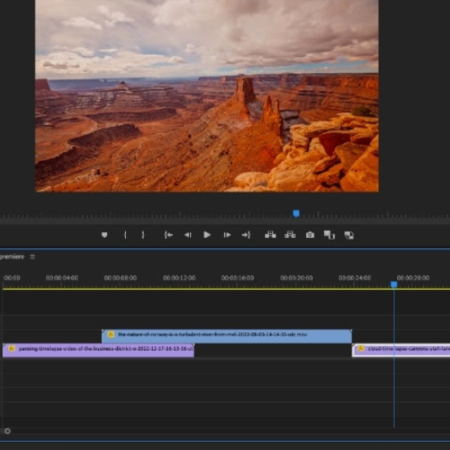
Task: Click the 00:00:04:00 timecode on ruler
Action: tap(62, 278)
